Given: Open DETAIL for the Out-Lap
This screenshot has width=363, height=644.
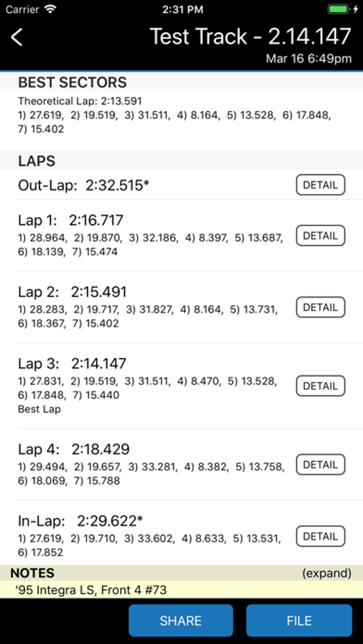Looking at the screenshot, I should tap(320, 185).
